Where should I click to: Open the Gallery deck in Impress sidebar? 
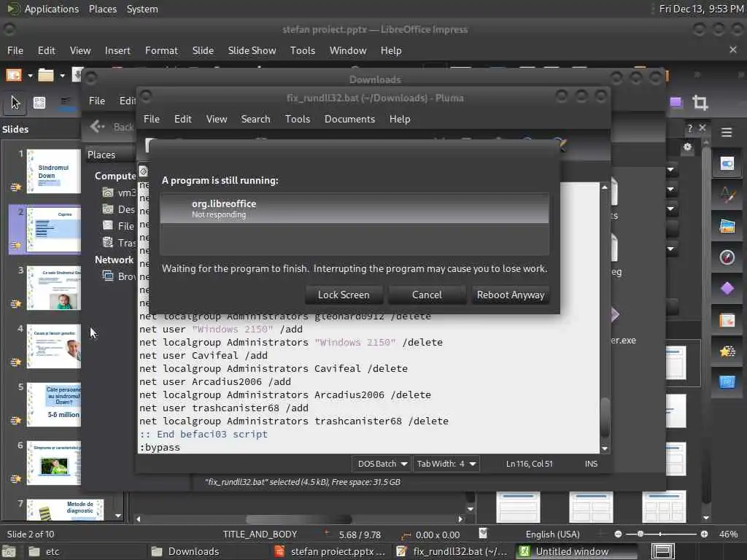pos(727,226)
